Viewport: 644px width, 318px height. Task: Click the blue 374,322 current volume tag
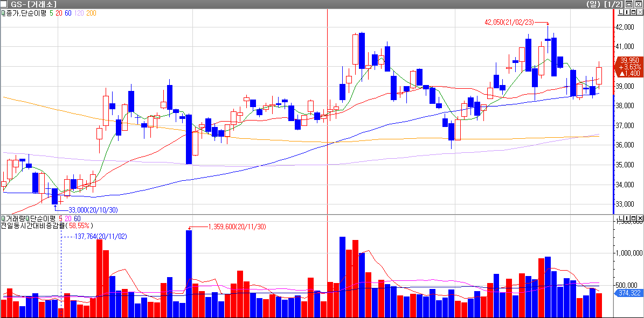click(x=628, y=293)
